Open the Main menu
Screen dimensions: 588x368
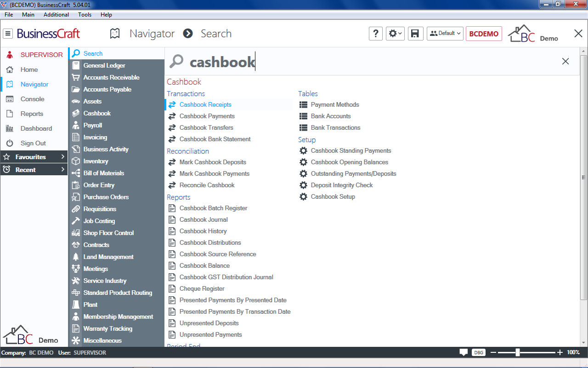[28, 15]
